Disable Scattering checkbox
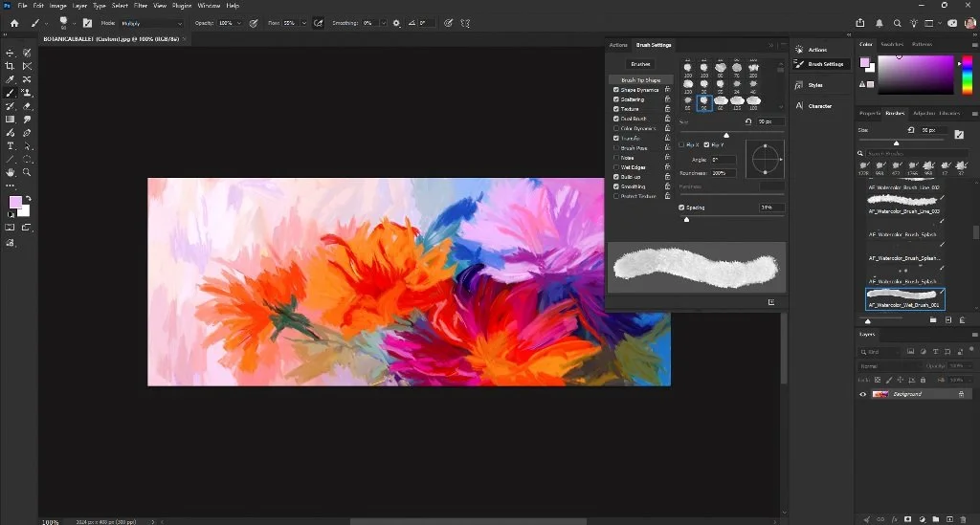 click(616, 99)
